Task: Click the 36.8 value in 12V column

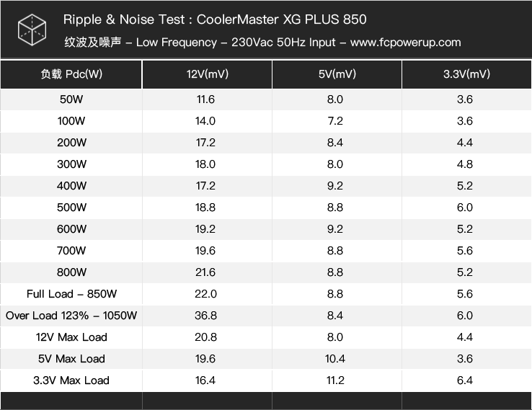Action: (205, 316)
